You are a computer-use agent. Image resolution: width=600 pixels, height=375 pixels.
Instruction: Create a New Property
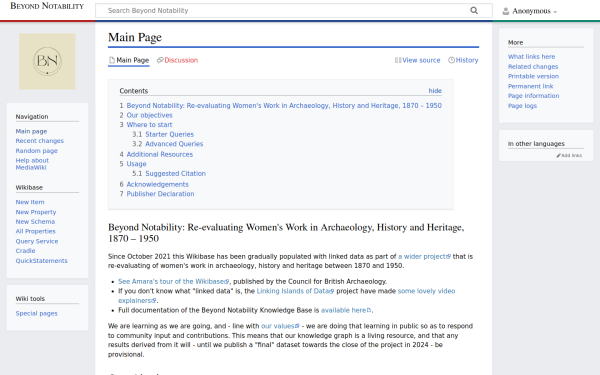(36, 212)
